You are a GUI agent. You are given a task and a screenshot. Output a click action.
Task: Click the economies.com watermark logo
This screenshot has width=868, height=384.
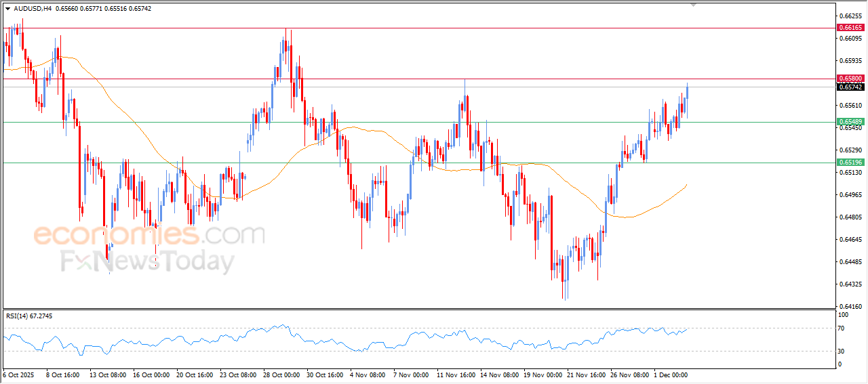point(149,236)
